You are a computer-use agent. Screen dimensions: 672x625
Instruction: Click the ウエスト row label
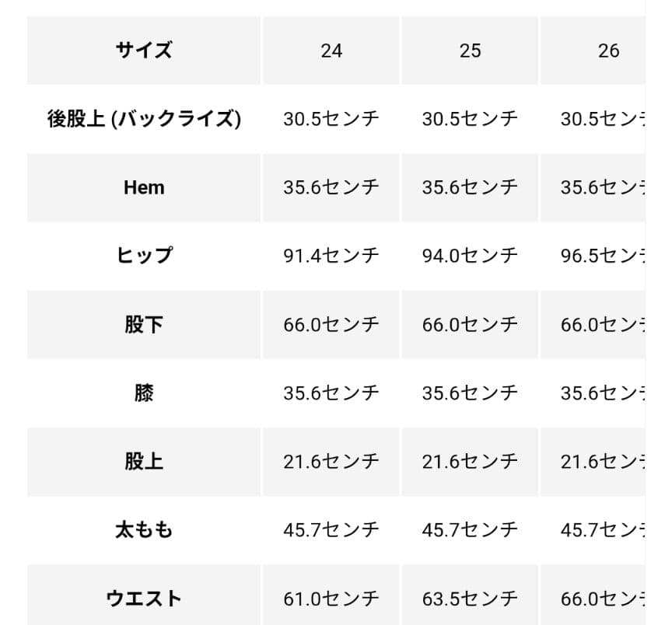tap(144, 598)
